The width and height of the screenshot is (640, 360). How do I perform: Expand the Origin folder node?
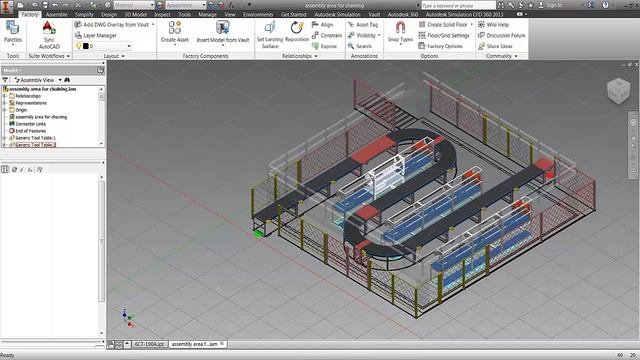pos(4,110)
